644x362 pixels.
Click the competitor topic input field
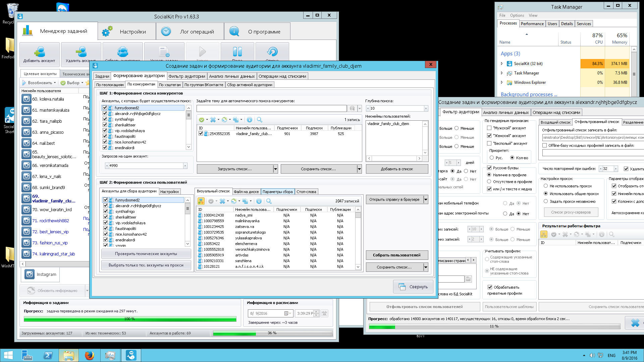point(271,109)
